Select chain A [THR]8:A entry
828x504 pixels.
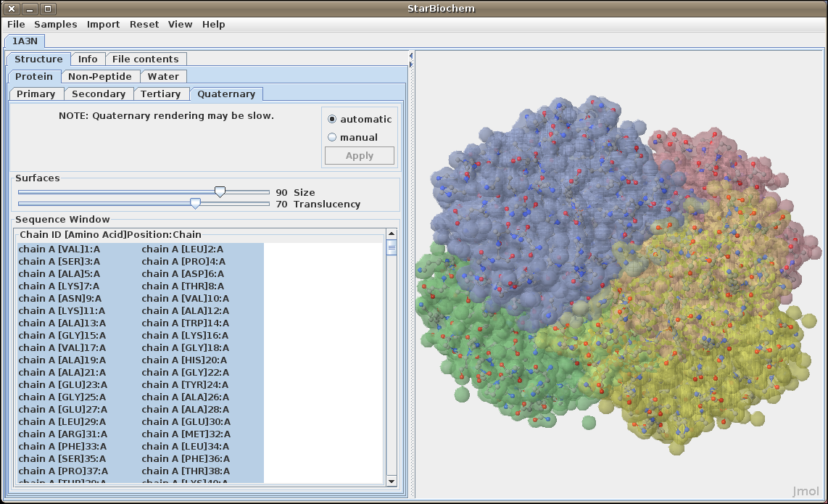[x=183, y=286]
